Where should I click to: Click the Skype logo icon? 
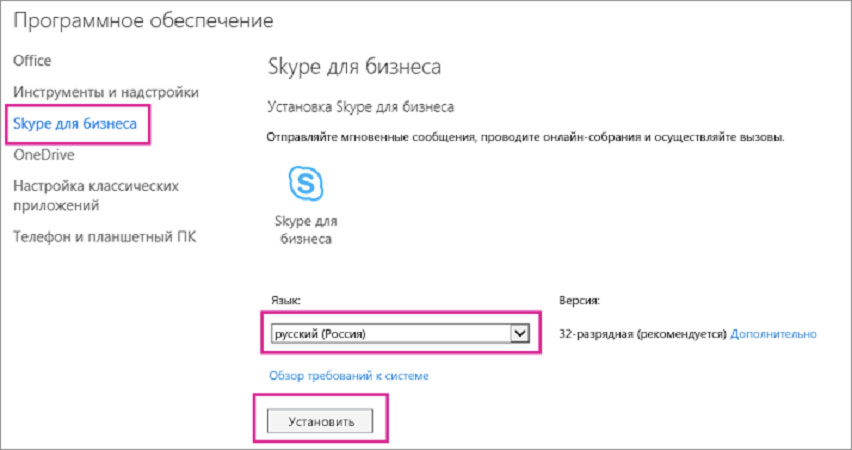tap(305, 184)
